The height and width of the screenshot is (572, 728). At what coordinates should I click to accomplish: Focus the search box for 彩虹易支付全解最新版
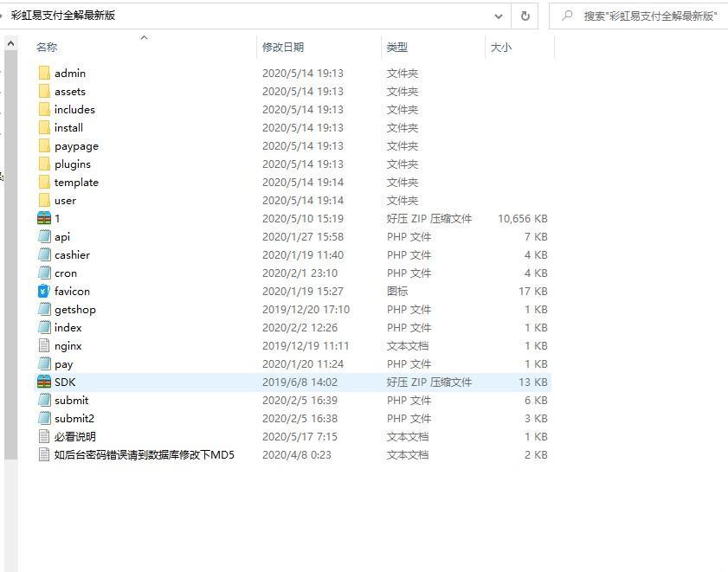(x=638, y=16)
